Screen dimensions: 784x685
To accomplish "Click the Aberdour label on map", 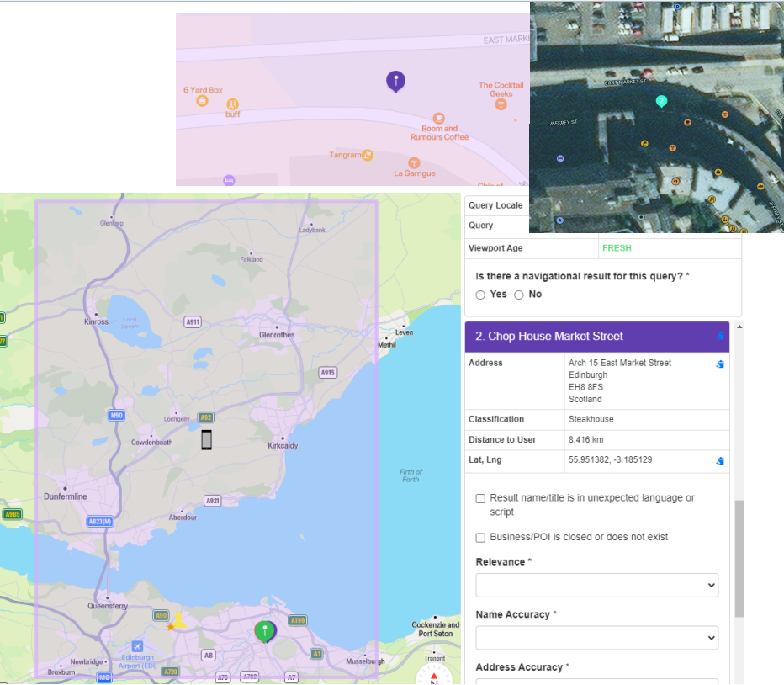I will tap(183, 518).
